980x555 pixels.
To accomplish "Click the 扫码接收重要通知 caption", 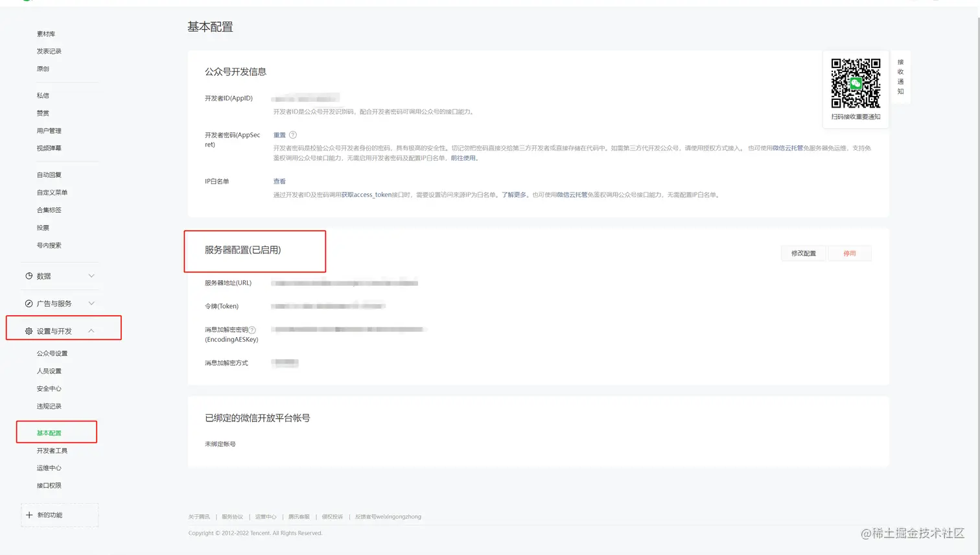I will (x=856, y=117).
